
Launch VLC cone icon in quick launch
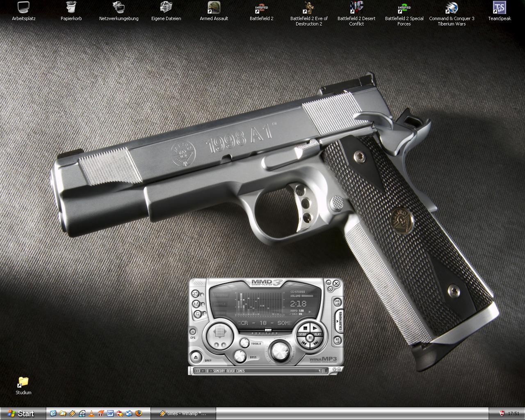(x=91, y=413)
